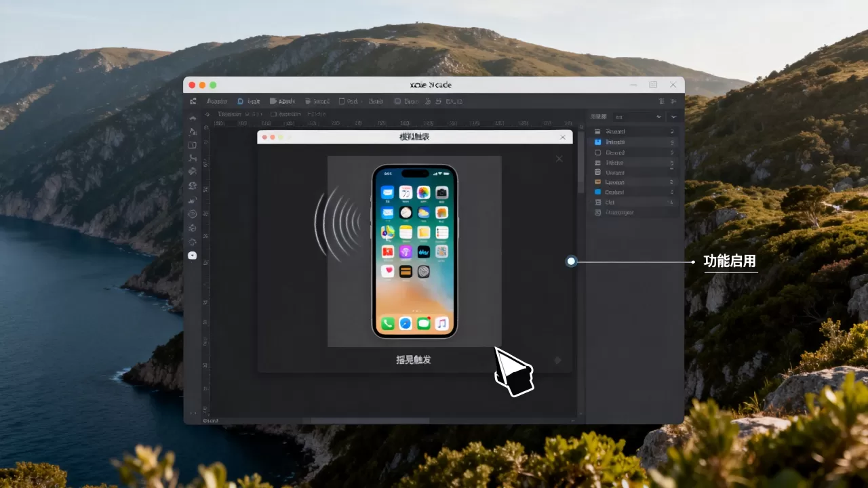Launch the Camera app on the iPhone screen
The width and height of the screenshot is (868, 488).
tap(441, 192)
